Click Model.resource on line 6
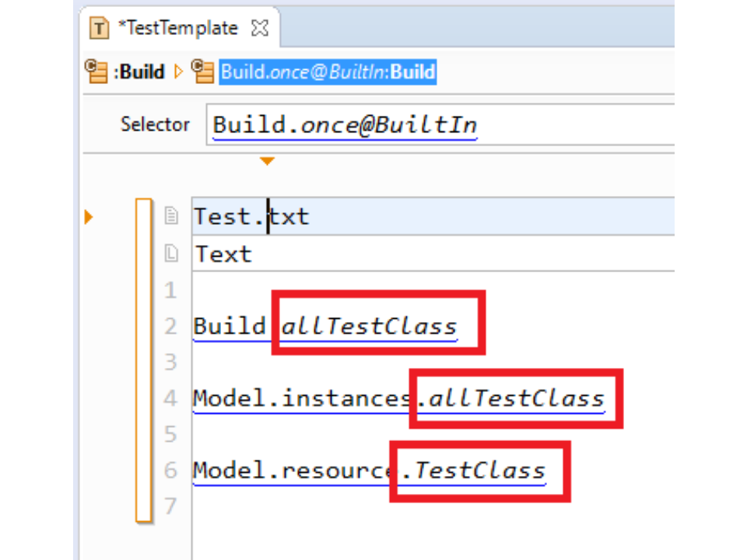This screenshot has height=560, width=747. click(x=291, y=471)
